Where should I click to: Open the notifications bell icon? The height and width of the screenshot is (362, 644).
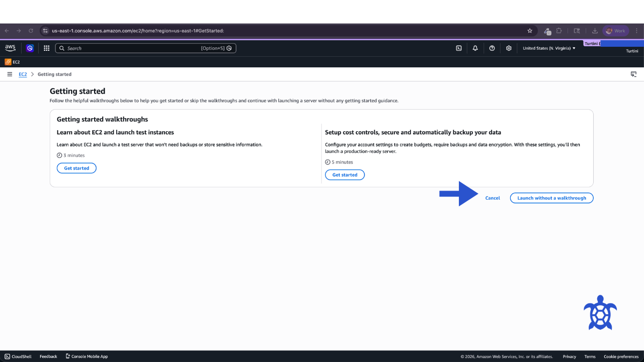tap(475, 48)
